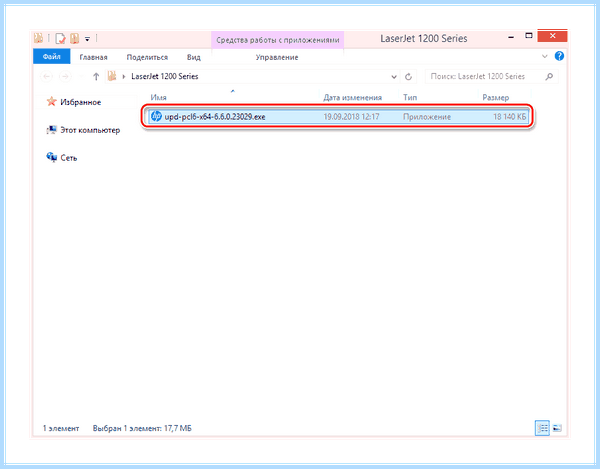Click the Избранное star icon
Image resolution: width=600 pixels, height=469 pixels.
click(51, 101)
